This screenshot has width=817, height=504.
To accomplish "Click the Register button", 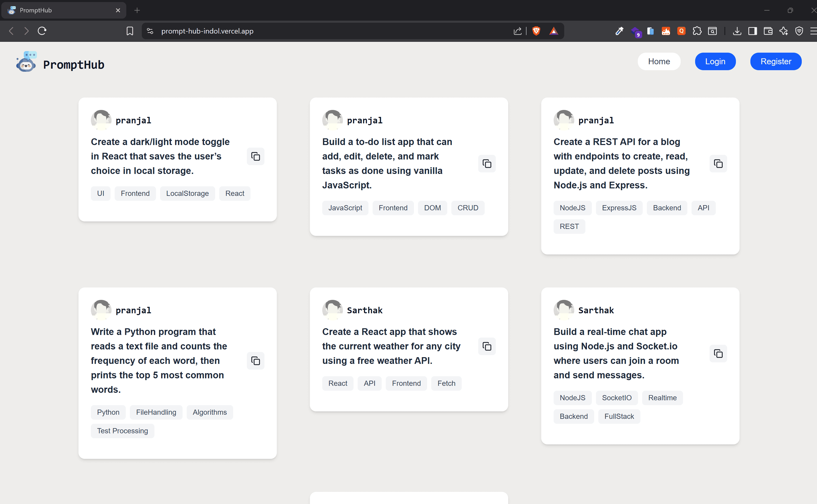I will [775, 61].
